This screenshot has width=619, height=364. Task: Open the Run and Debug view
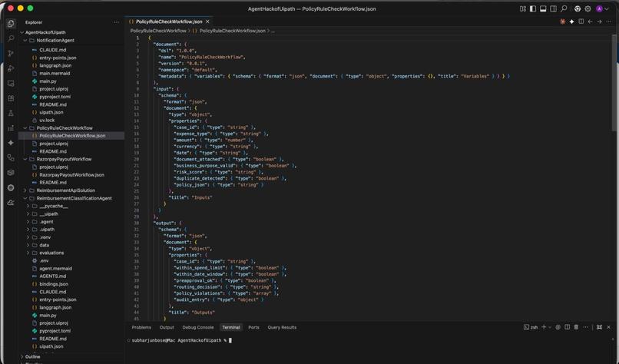click(11, 68)
